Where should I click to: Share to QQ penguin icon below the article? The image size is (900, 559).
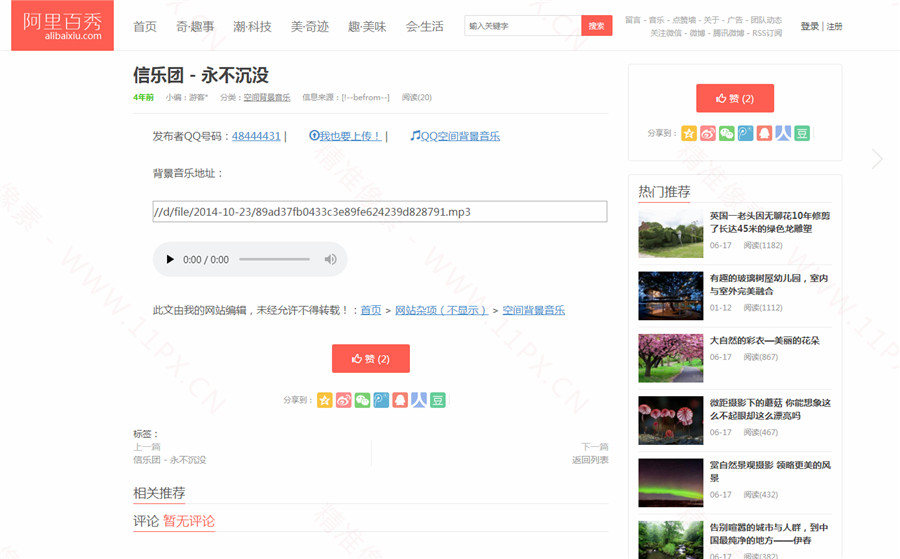400,400
